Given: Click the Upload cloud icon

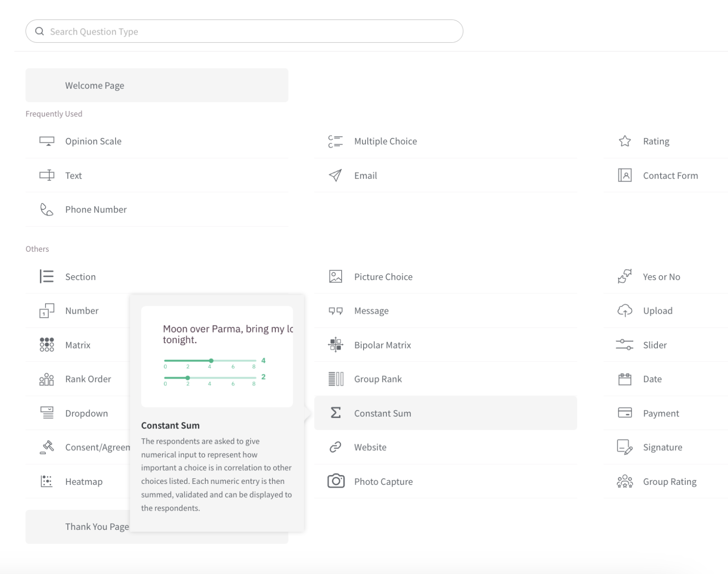Looking at the screenshot, I should tap(625, 310).
